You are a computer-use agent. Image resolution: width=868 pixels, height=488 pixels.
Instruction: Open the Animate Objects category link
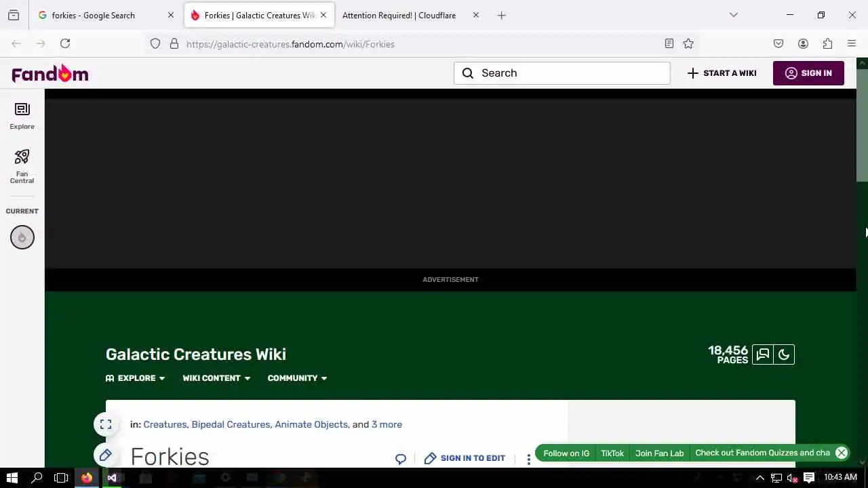click(311, 424)
